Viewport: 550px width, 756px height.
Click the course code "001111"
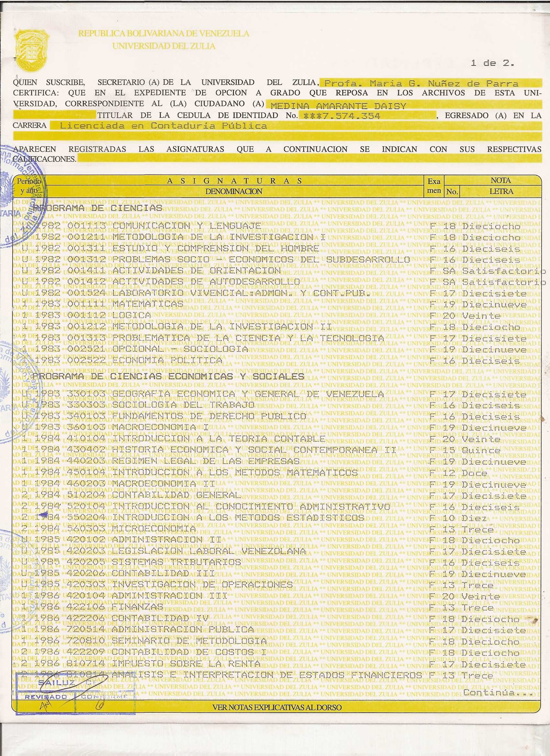tap(87, 305)
